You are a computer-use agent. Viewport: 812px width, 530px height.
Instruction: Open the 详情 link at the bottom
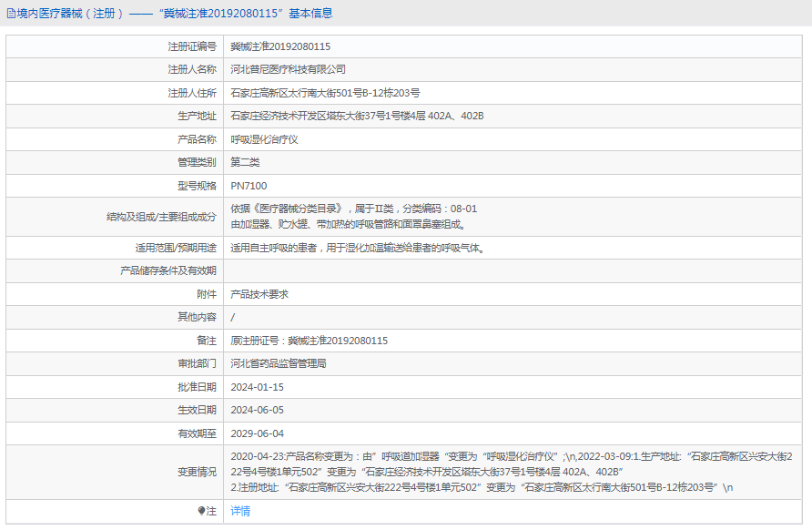[x=240, y=511]
